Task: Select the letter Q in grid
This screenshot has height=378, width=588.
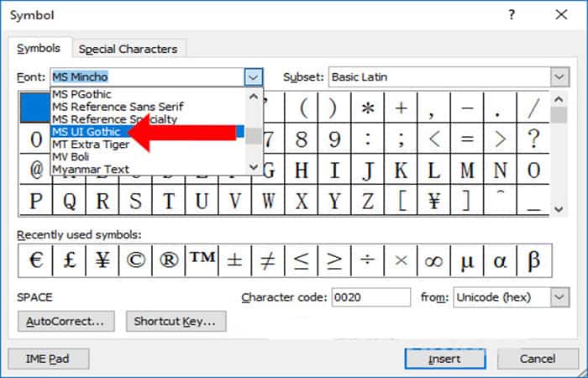Action: click(69, 200)
